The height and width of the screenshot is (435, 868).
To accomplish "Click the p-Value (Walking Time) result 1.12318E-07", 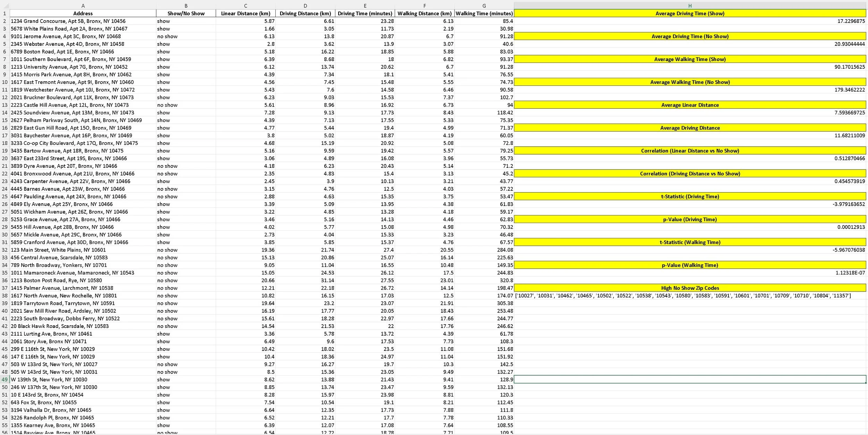I will tap(850, 273).
